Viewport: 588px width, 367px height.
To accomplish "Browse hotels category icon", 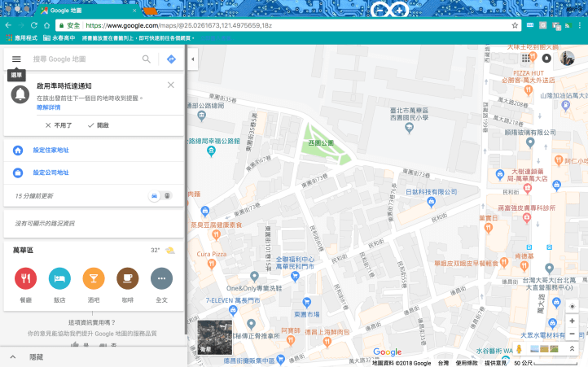I will (x=59, y=278).
